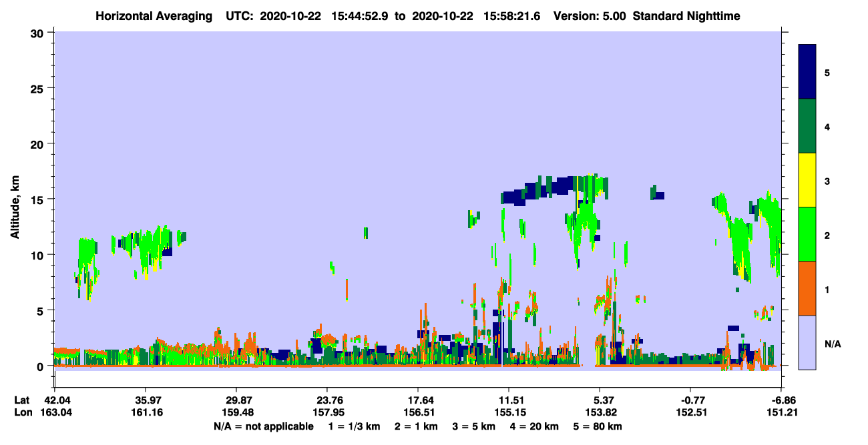Click the y-axis tick label 30
Viewport: 868px width, 445px height.
[38, 33]
